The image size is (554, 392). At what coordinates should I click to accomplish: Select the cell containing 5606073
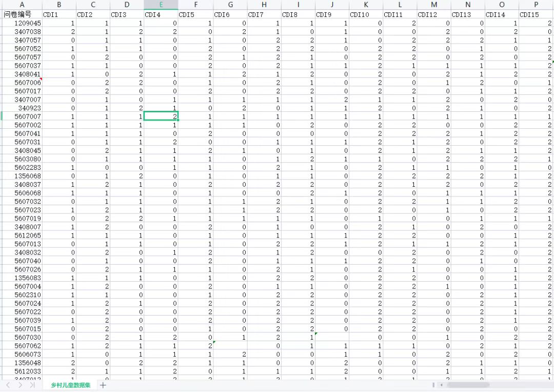click(22, 354)
